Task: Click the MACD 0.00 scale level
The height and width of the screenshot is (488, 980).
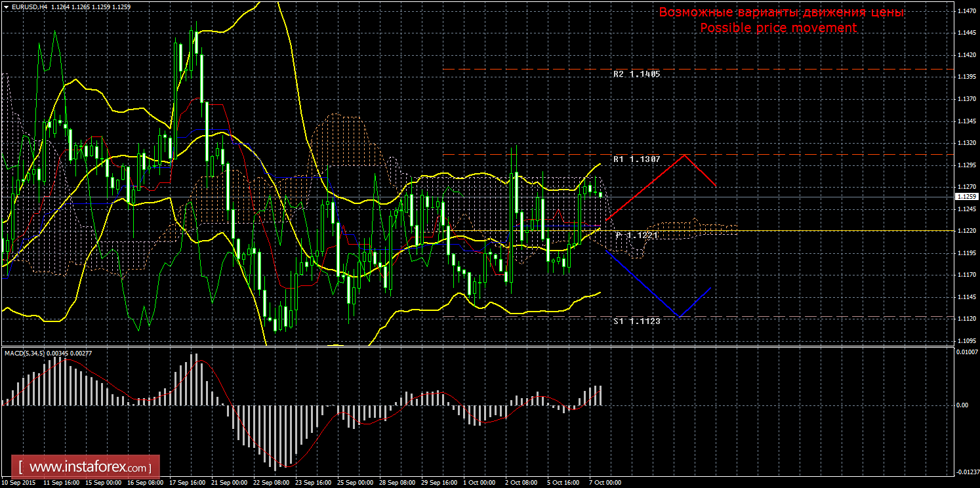Action: coord(962,405)
